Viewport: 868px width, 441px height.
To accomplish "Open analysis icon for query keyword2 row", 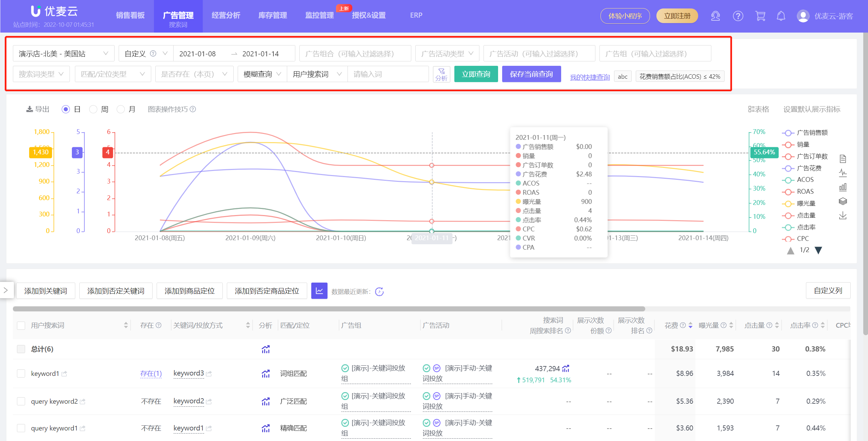I will 265,401.
